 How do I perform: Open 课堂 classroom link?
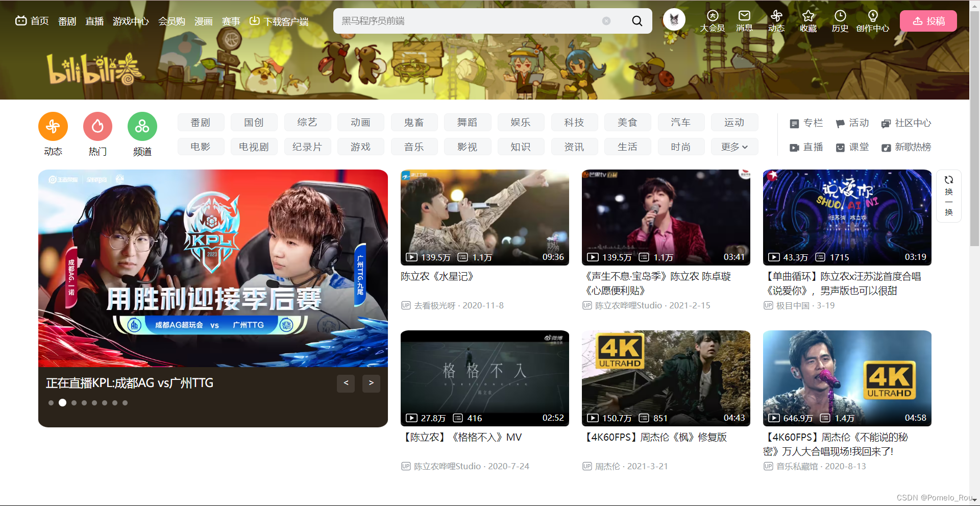(x=852, y=147)
